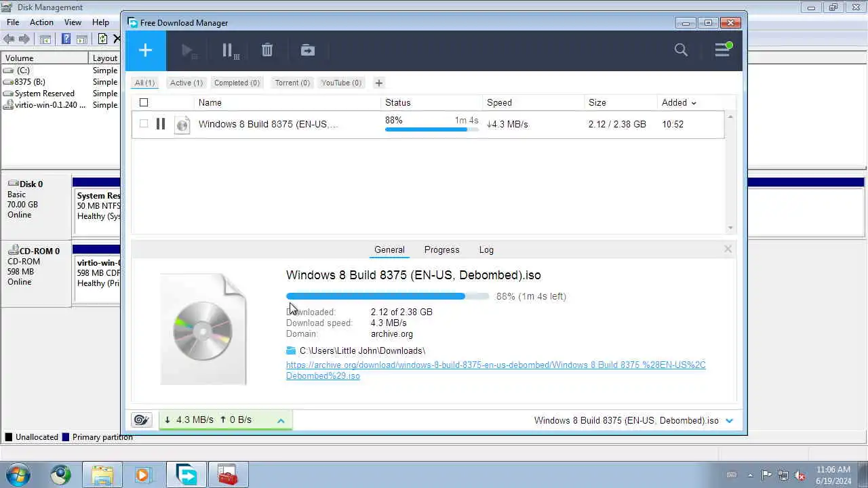The image size is (868, 488).
Task: Sort downloads by Status column
Action: pos(398,102)
